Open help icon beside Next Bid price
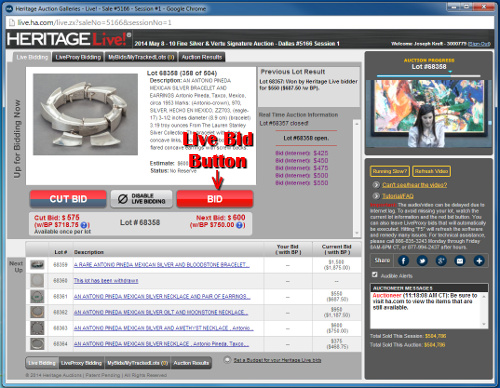Viewport: 500px width, 388px height. click(x=239, y=225)
